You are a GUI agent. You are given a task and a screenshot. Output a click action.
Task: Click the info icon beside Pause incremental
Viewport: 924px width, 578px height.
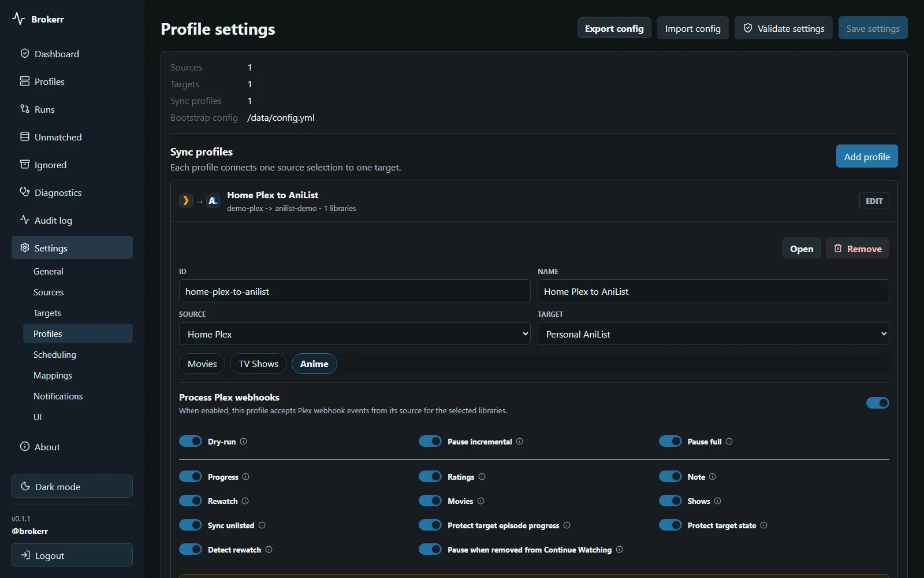pos(520,441)
